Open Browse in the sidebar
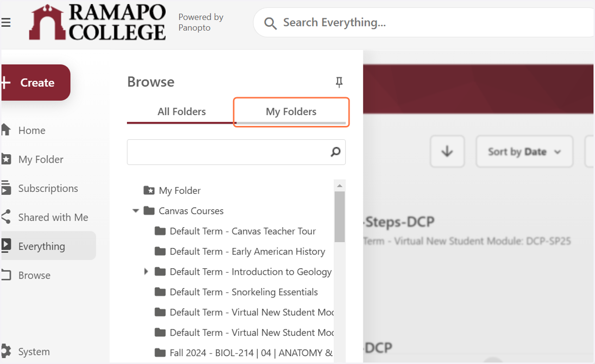595x364 pixels. [34, 275]
